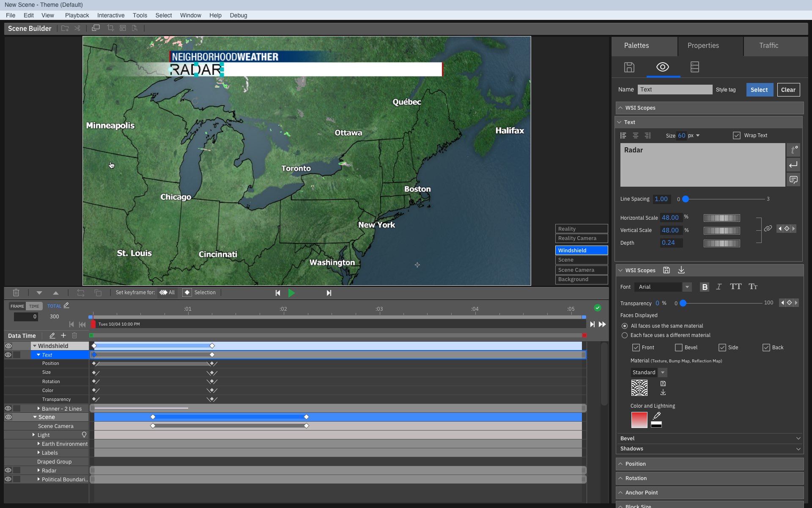The width and height of the screenshot is (812, 508).
Task: Click the pencil icon next to Data Time
Action: click(x=52, y=335)
